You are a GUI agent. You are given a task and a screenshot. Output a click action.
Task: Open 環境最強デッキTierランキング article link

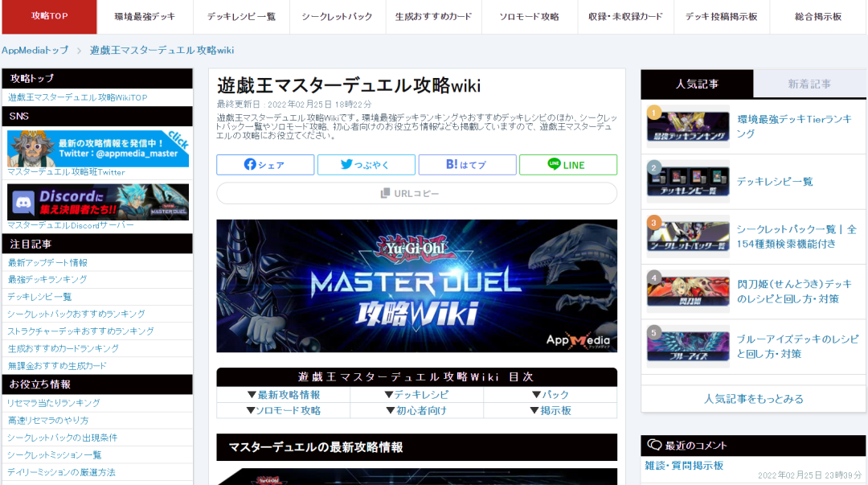point(795,126)
